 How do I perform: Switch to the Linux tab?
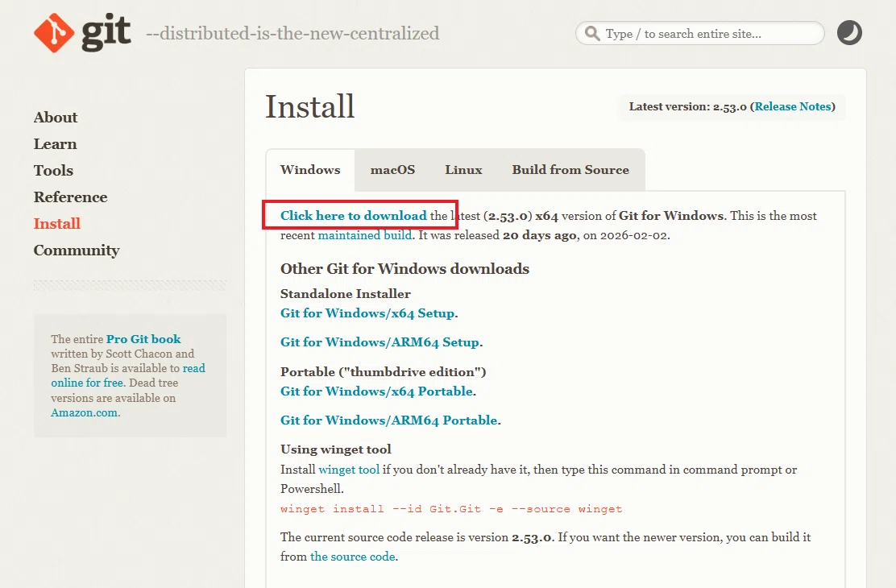click(x=463, y=170)
